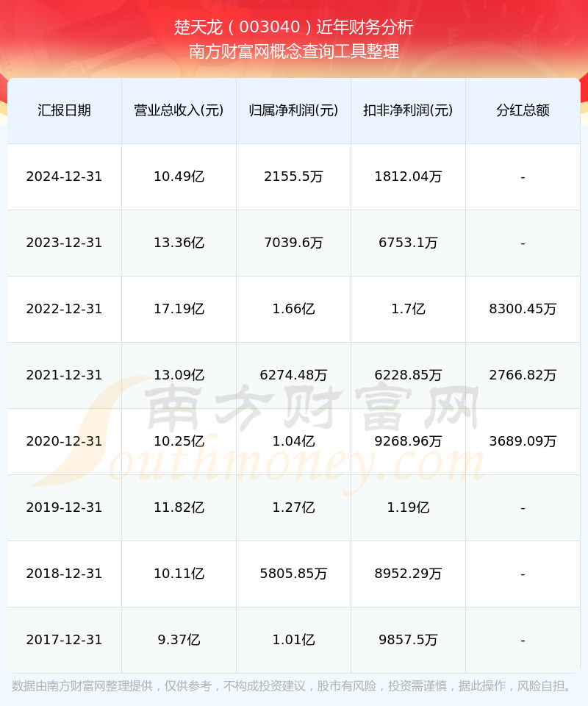The image size is (588, 706).
Task: Select the 2022-12-31 date cell
Action: tap(65, 309)
